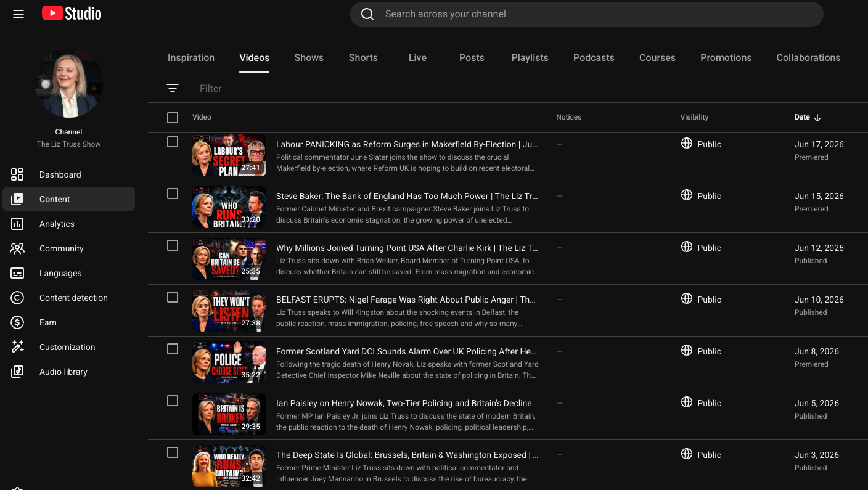Click the Search across your channel field
The width and height of the screenshot is (868, 490).
[x=586, y=14]
